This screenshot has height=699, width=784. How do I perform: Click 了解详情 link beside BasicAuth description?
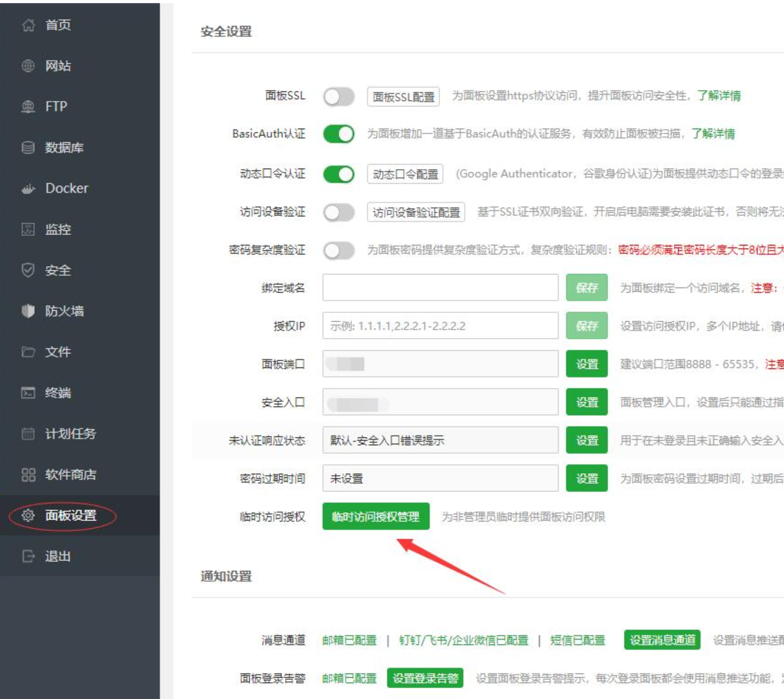[713, 134]
